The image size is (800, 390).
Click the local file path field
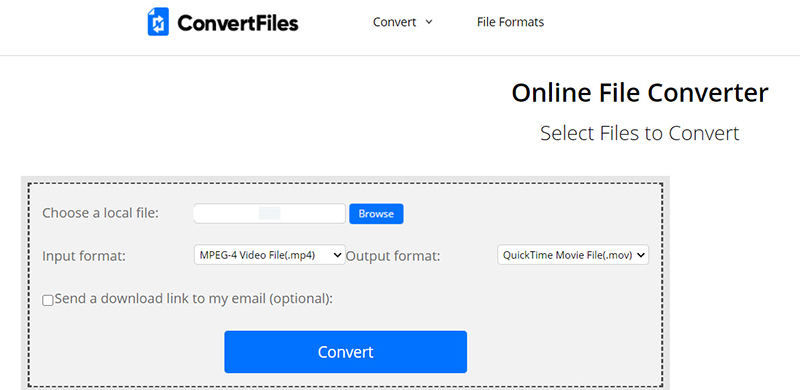pos(269,213)
